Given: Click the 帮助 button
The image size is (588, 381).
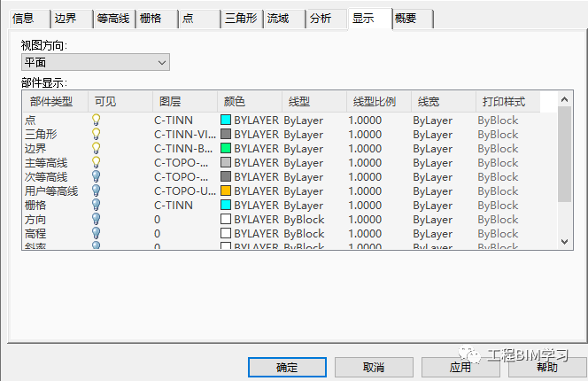Looking at the screenshot, I should pyautogui.click(x=547, y=367).
